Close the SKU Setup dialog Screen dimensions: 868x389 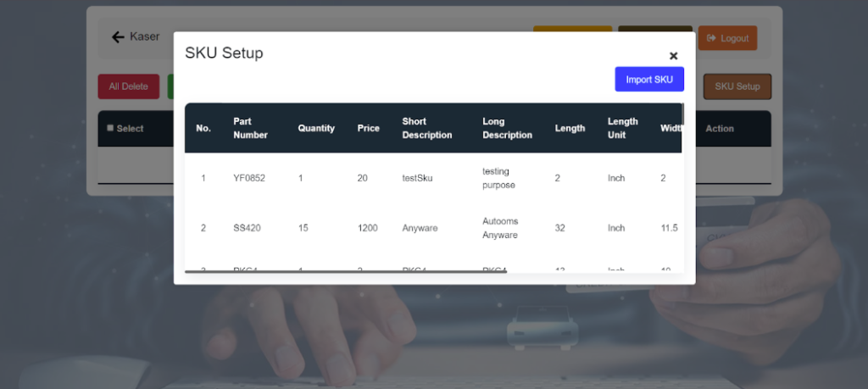click(673, 56)
